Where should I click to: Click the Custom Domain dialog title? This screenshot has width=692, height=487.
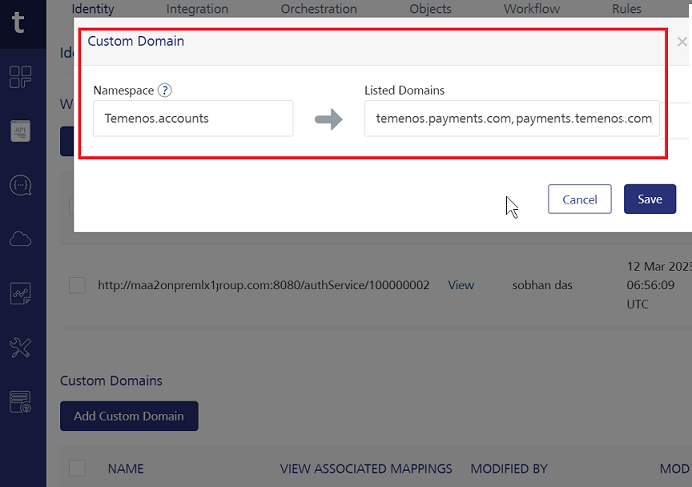pyautogui.click(x=136, y=41)
